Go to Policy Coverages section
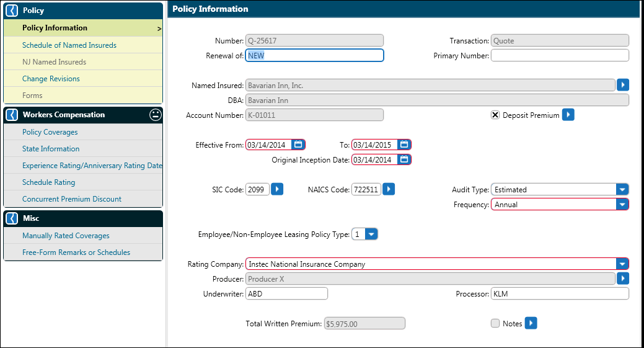 tap(50, 132)
